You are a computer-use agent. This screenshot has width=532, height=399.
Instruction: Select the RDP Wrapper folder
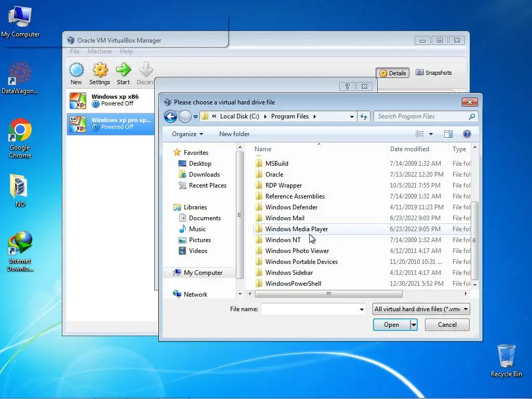[362, 185]
